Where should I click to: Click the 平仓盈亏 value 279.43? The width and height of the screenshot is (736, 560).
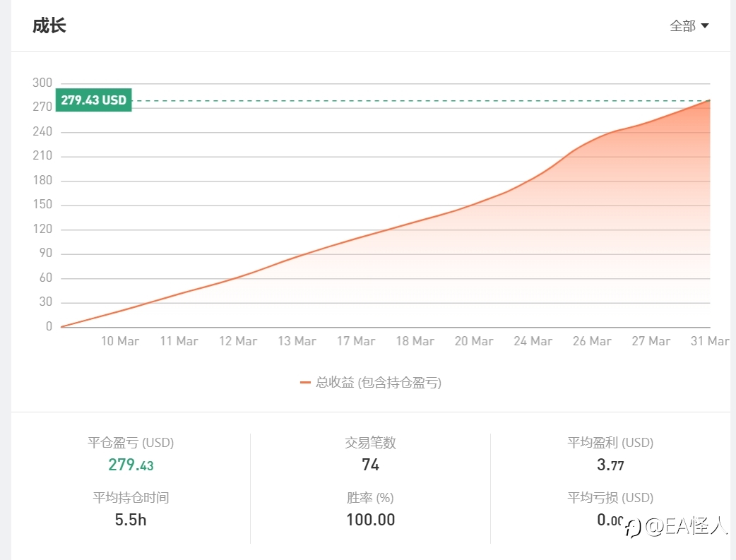coord(131,465)
